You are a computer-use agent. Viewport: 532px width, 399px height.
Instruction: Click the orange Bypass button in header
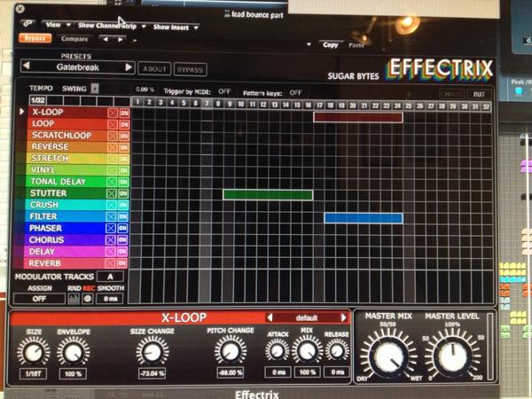click(x=35, y=38)
